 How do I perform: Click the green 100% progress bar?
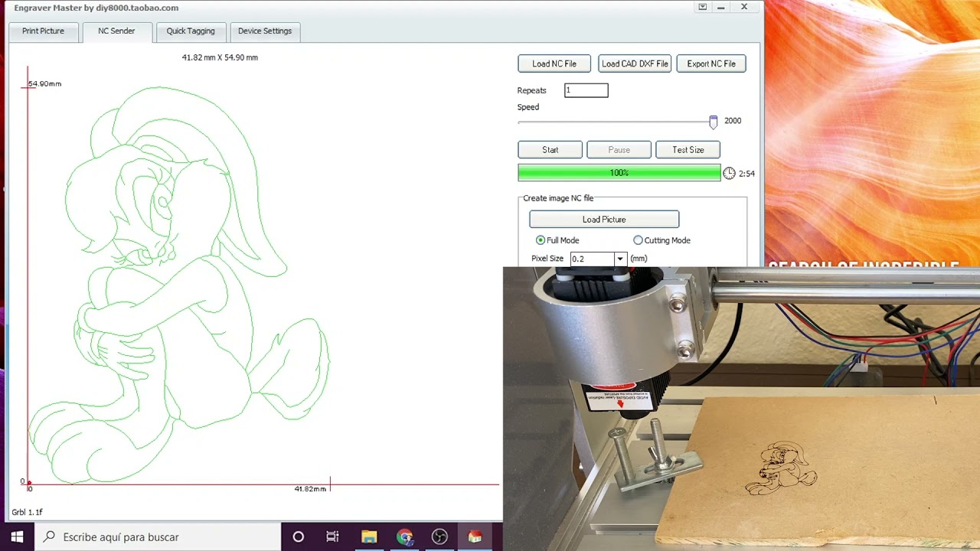(x=619, y=173)
